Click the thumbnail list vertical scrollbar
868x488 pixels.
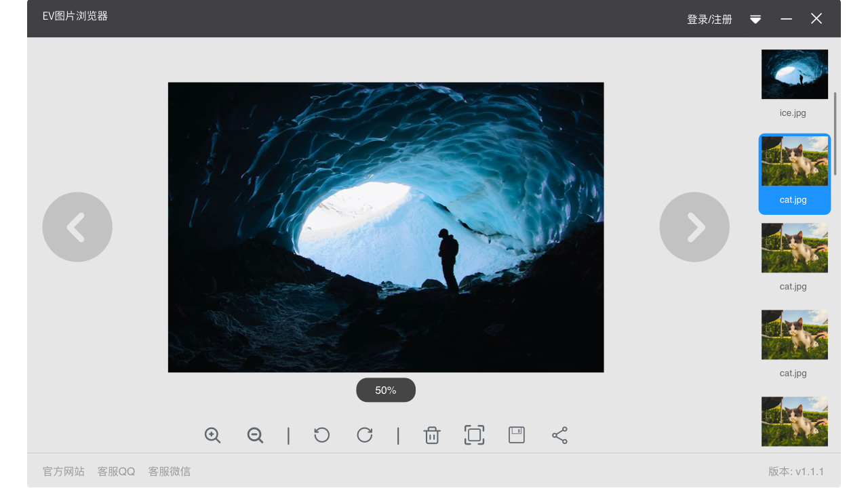click(x=835, y=133)
